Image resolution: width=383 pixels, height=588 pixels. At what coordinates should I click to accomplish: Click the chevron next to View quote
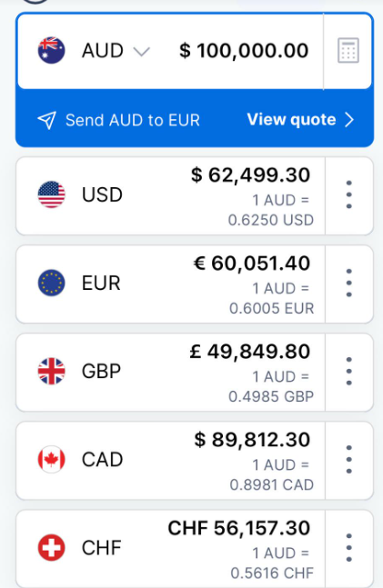pos(349,120)
